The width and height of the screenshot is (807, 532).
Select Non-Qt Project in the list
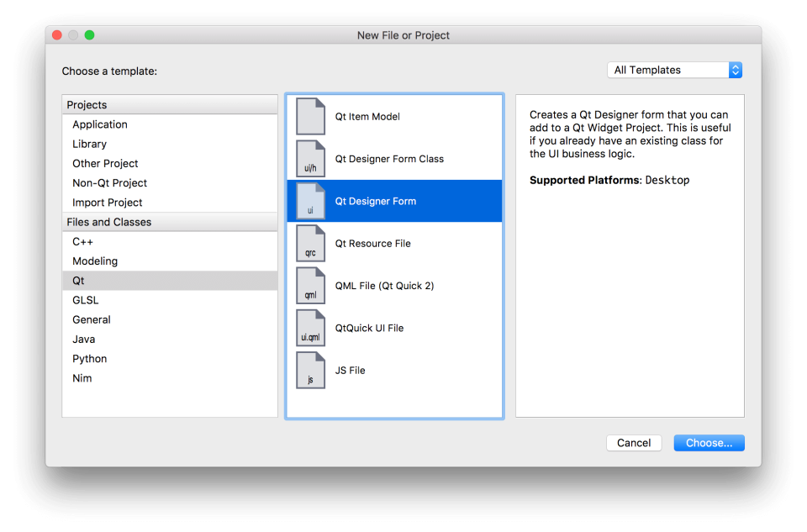point(109,183)
